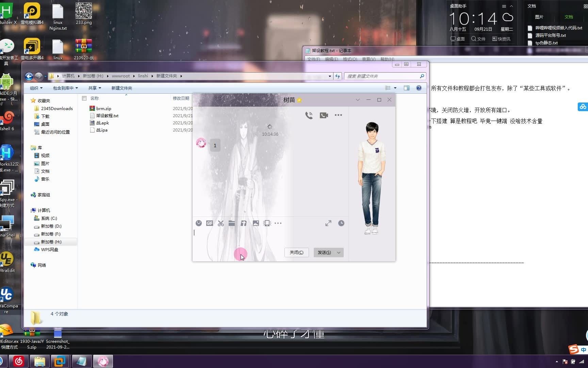The image size is (588, 368).
Task: Toggle the select-all checkbox in column header
Action: pos(84,98)
